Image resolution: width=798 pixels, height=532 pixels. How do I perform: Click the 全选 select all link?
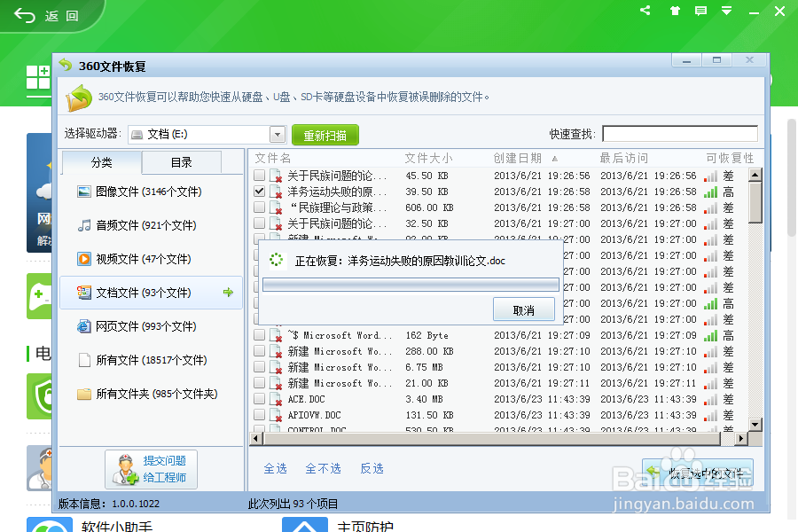[x=276, y=468]
